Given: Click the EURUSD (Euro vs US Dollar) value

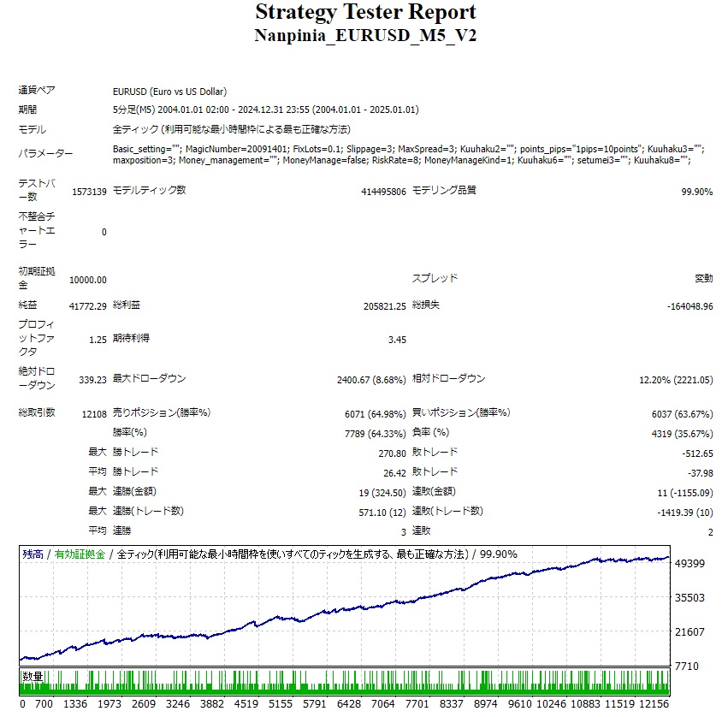Looking at the screenshot, I should [170, 92].
